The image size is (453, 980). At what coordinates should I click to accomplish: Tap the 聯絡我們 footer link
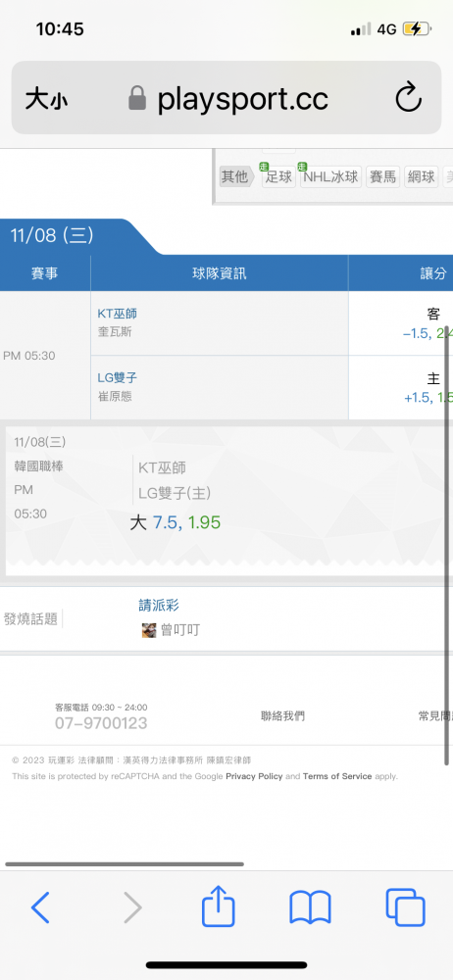[x=282, y=716]
